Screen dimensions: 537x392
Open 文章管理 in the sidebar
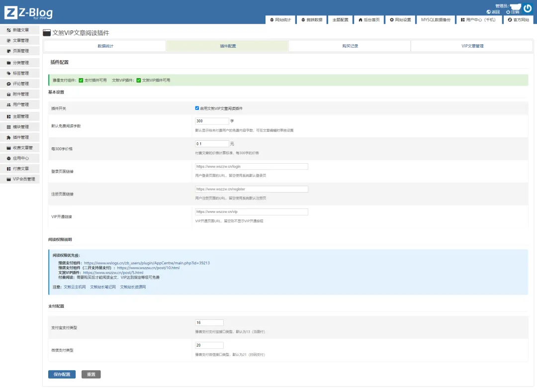coord(20,40)
